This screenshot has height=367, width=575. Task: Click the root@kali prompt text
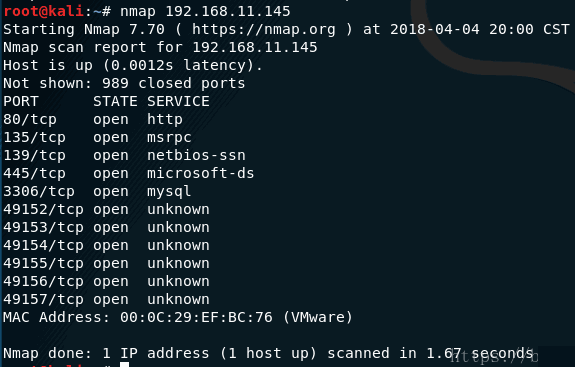(43, 11)
